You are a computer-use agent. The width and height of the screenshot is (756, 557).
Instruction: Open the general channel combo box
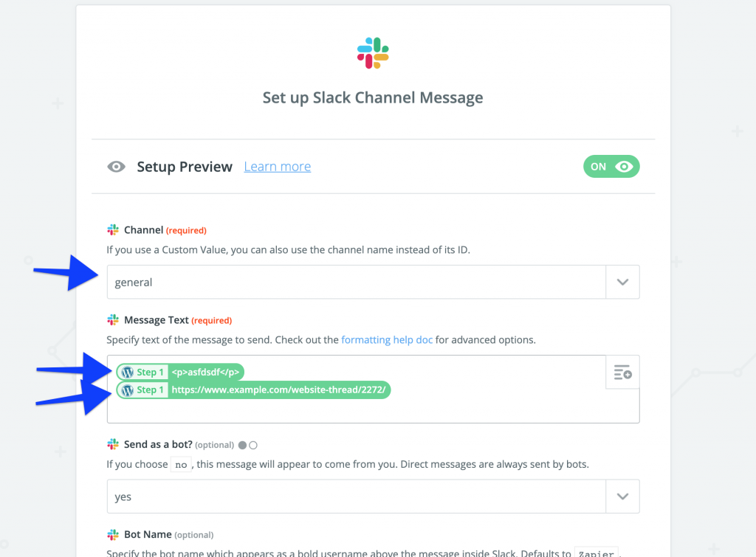[x=332, y=282]
